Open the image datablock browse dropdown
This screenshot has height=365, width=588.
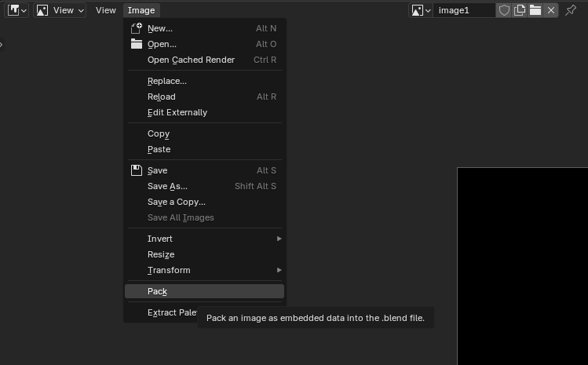(421, 10)
